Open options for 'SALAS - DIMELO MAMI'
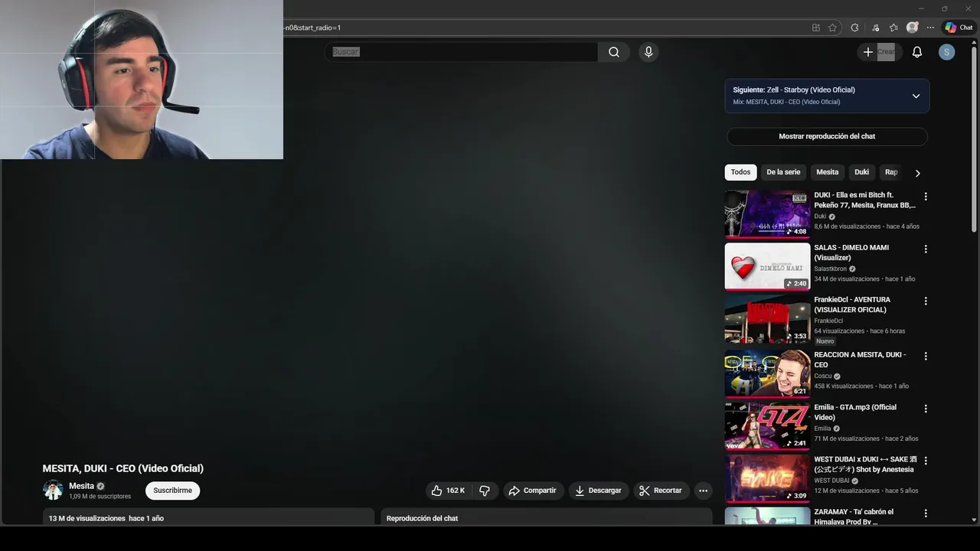Viewport: 980px width, 551px height. pos(926,249)
